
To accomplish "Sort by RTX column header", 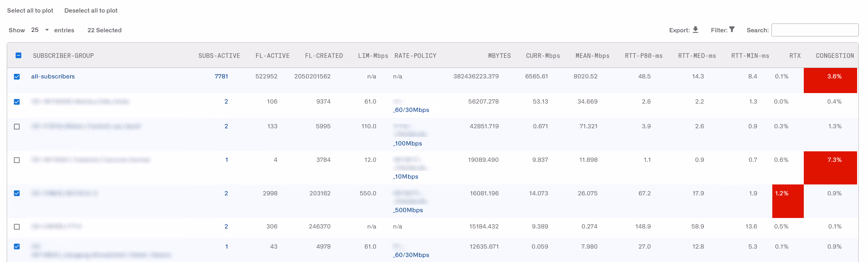I will pos(795,56).
